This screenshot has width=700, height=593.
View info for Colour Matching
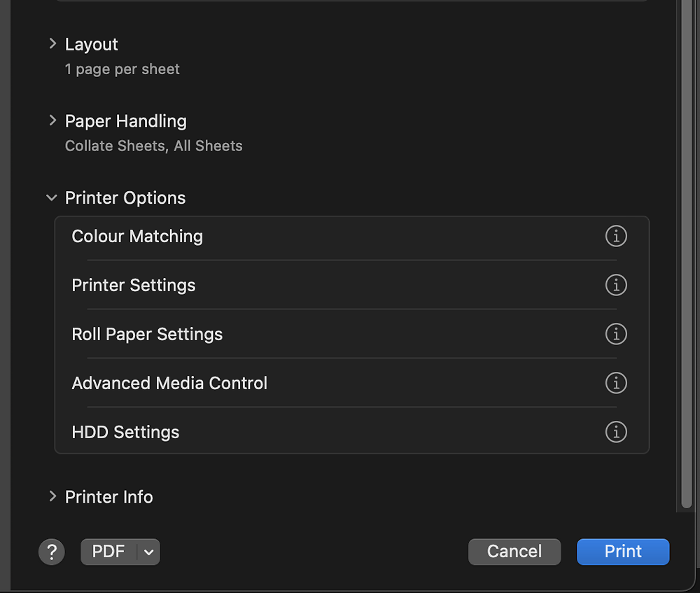(616, 236)
